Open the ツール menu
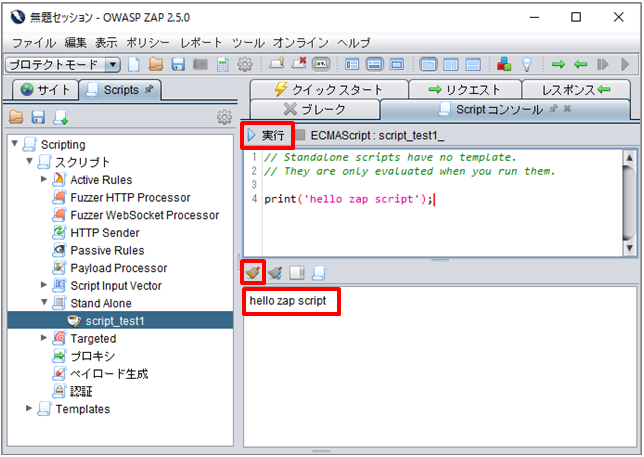Image resolution: width=644 pixels, height=457 pixels. point(248,42)
